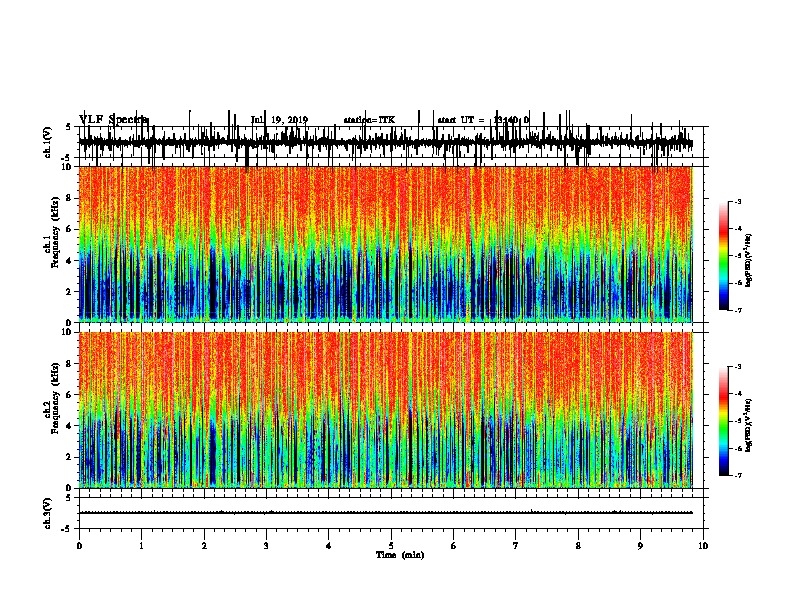This screenshot has height=612, width=792.
Task: Click the '4' tick on Time axis
Action: click(329, 546)
